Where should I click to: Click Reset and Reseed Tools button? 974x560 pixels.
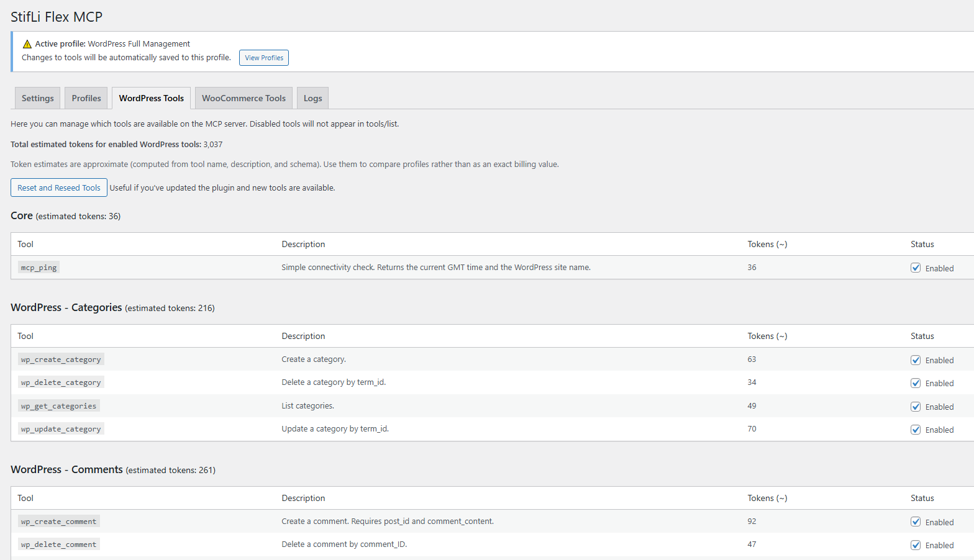(59, 187)
